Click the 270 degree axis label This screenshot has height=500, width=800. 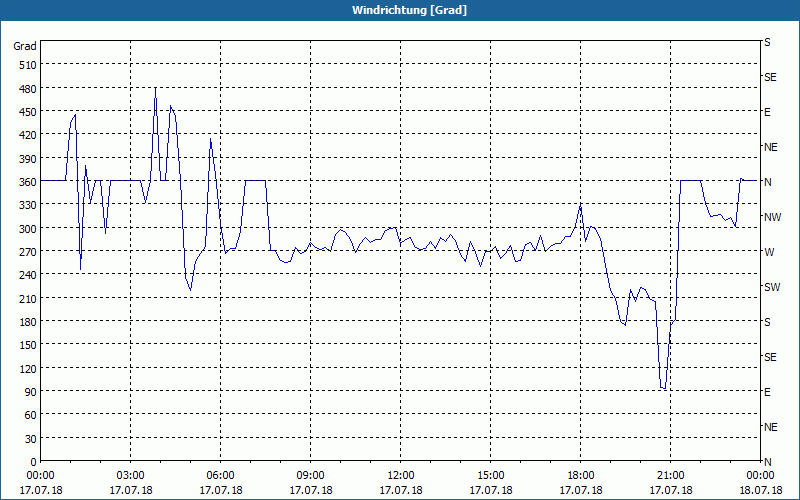coord(29,252)
